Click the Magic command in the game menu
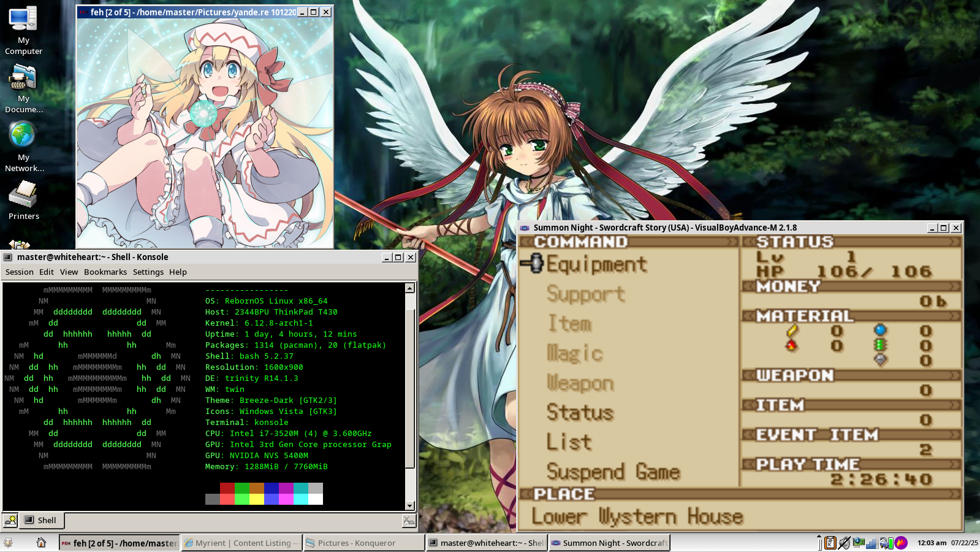The width and height of the screenshot is (980, 552). pos(575,353)
